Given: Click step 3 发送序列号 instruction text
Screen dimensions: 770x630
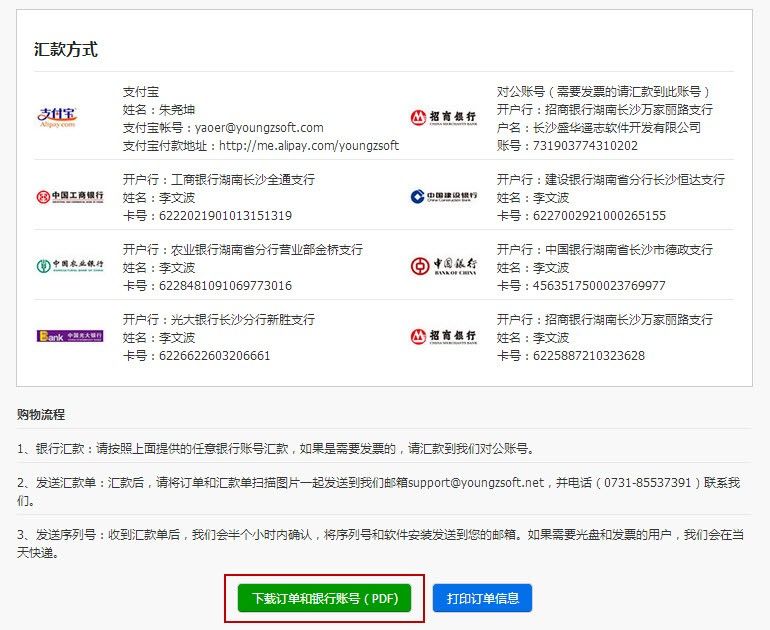Looking at the screenshot, I should click(381, 544).
